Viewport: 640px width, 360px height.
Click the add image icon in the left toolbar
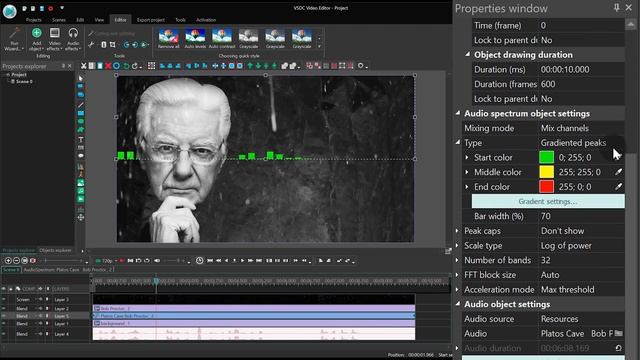(x=81, y=183)
